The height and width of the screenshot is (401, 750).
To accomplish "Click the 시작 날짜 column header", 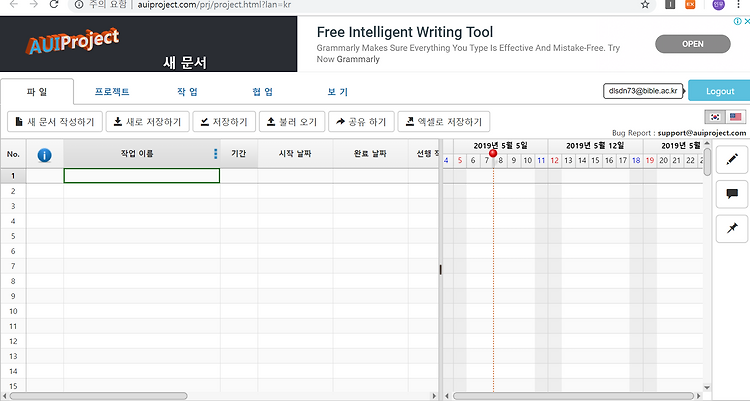I will (295, 154).
